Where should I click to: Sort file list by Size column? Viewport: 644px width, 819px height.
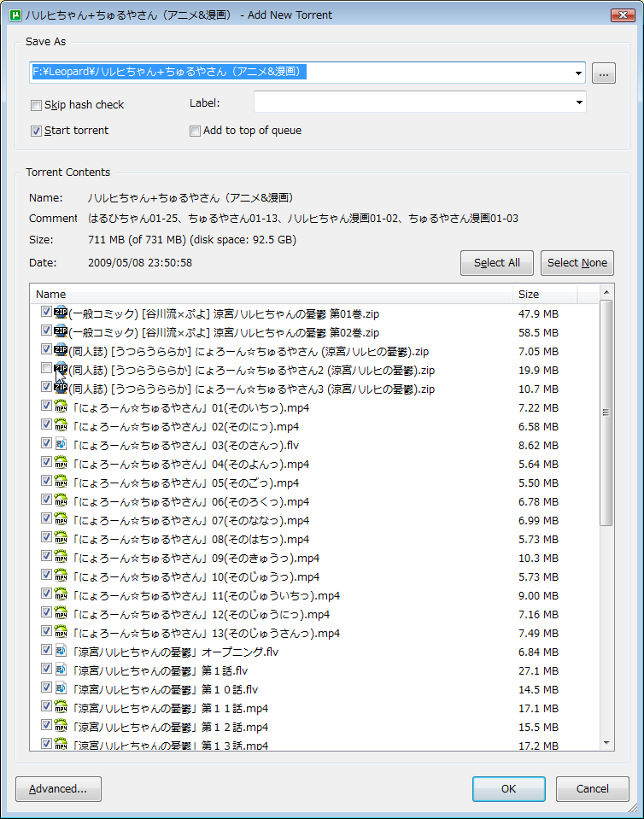click(545, 294)
